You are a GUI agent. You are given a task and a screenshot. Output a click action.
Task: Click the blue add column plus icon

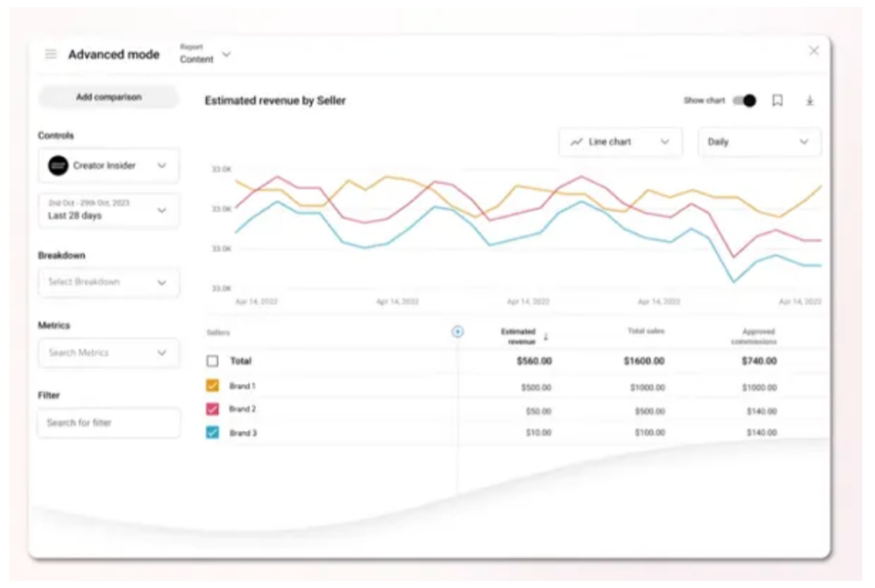click(x=457, y=332)
